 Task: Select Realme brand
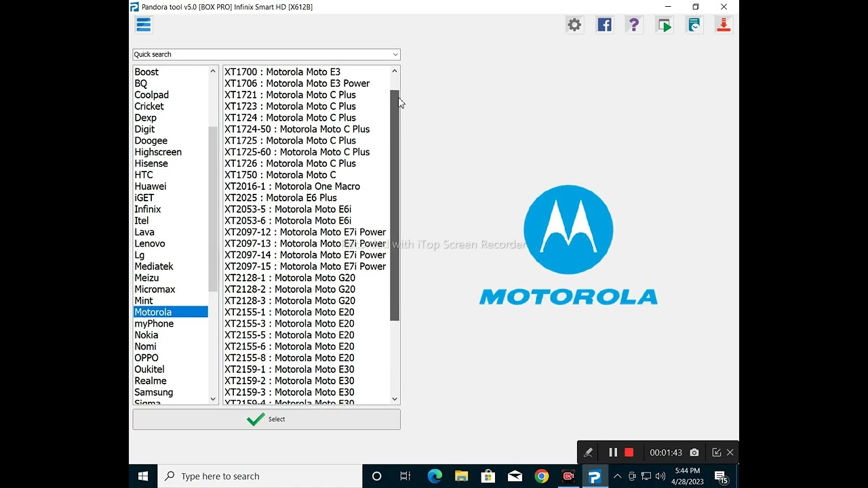pos(150,381)
